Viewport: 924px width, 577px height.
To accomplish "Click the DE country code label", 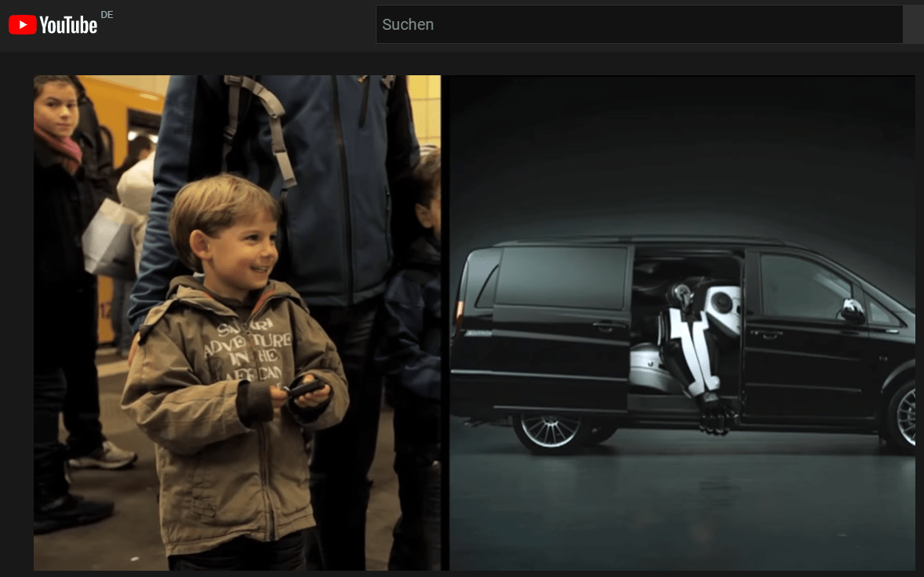I will pyautogui.click(x=107, y=15).
